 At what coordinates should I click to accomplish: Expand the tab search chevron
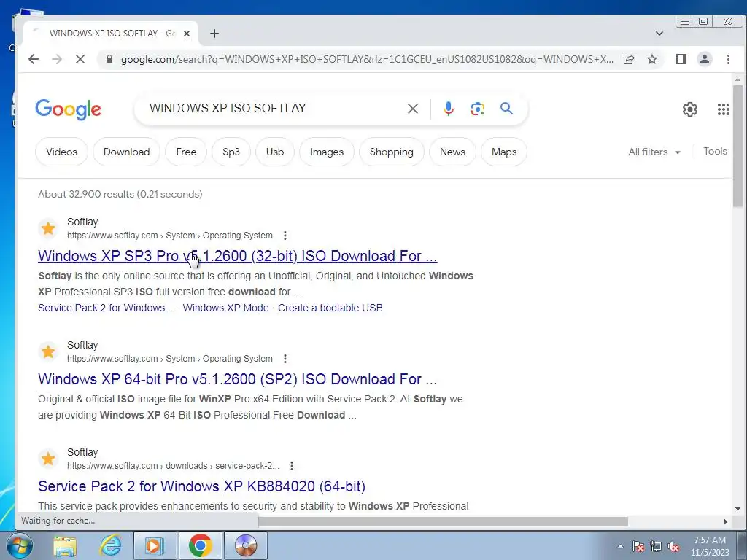coord(659,34)
